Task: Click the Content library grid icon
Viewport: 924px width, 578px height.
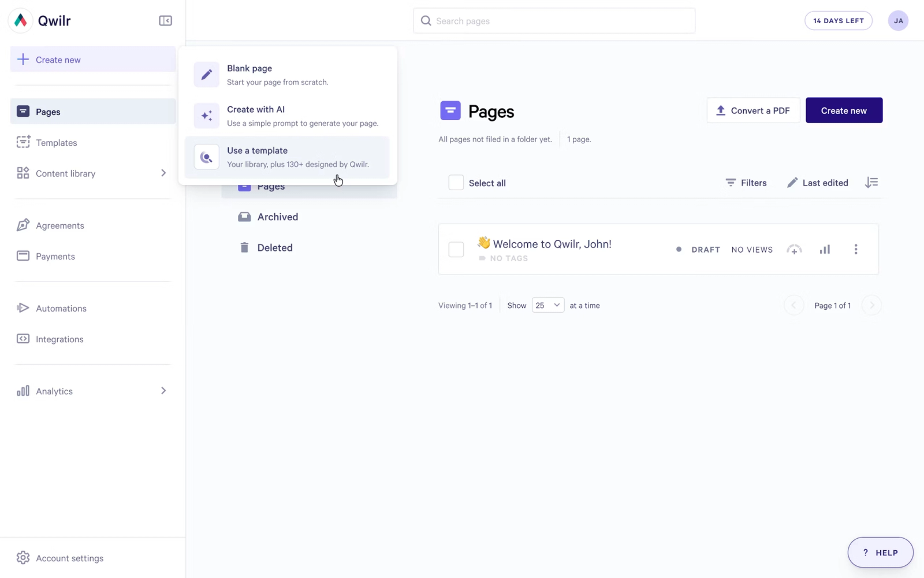Action: [23, 173]
